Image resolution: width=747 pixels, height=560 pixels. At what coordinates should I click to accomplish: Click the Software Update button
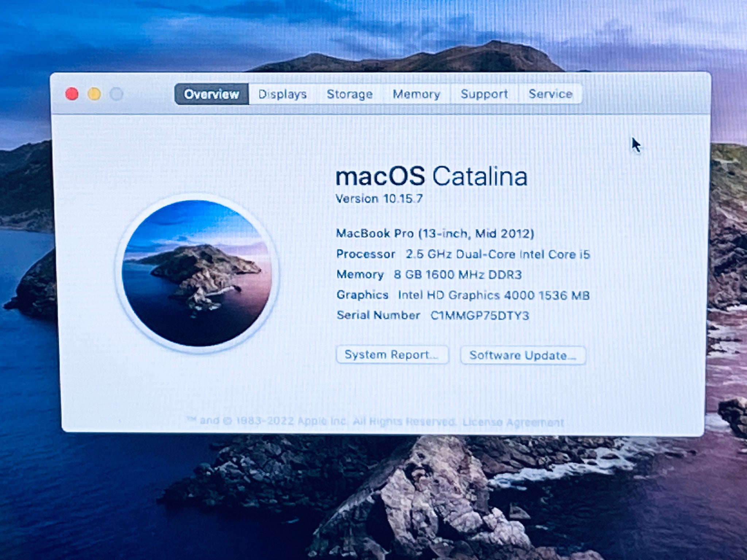coord(523,355)
